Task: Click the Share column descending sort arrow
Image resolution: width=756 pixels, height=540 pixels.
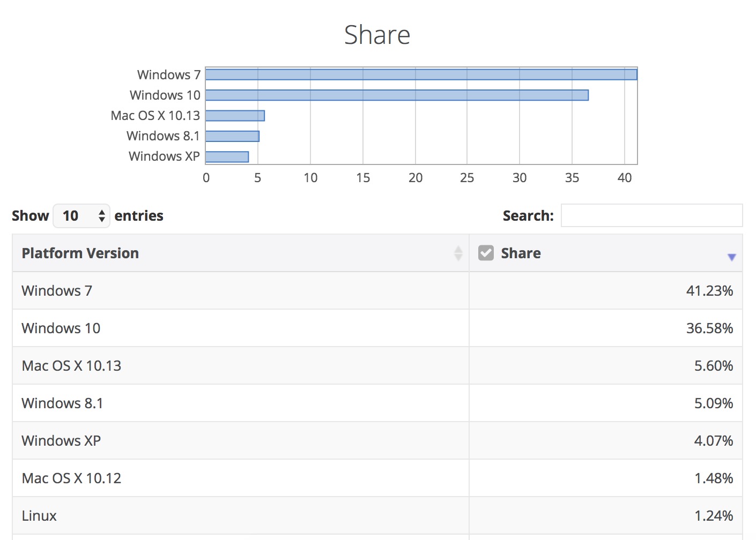Action: pyautogui.click(x=731, y=257)
